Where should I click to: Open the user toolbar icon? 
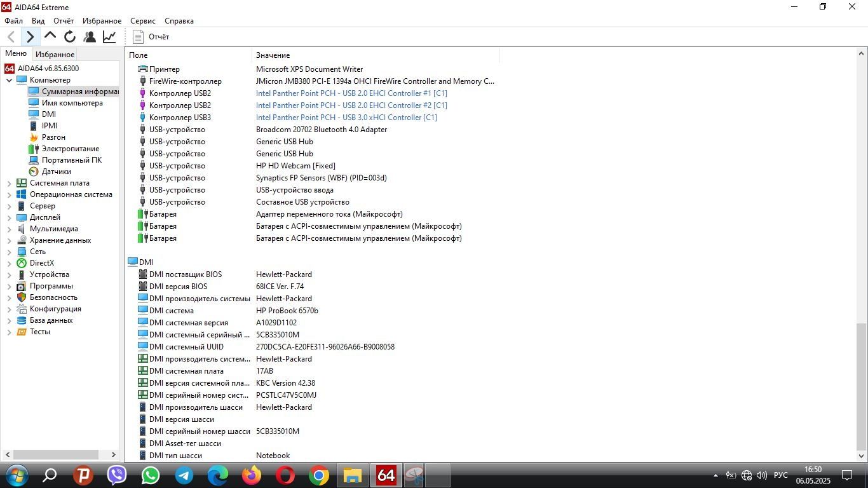[x=90, y=37]
